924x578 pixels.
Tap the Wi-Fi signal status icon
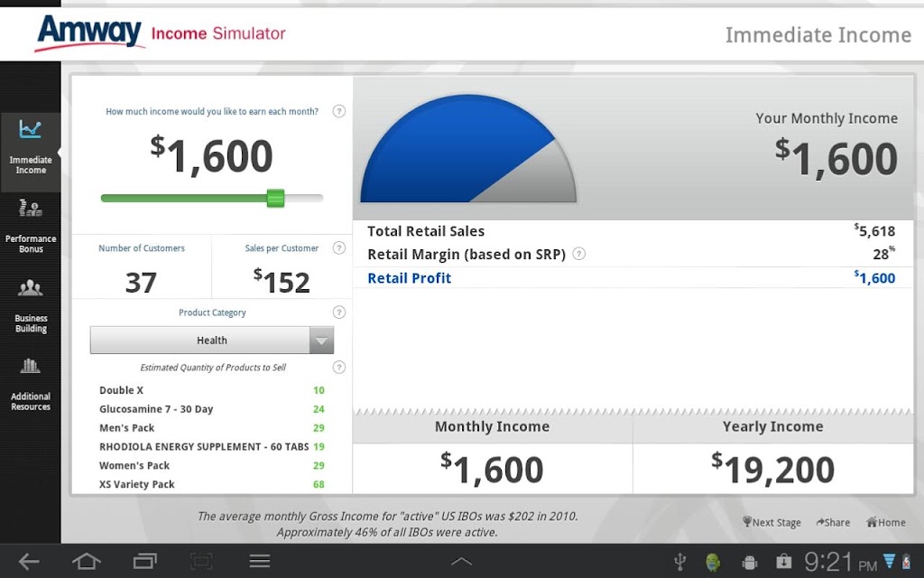click(x=889, y=560)
